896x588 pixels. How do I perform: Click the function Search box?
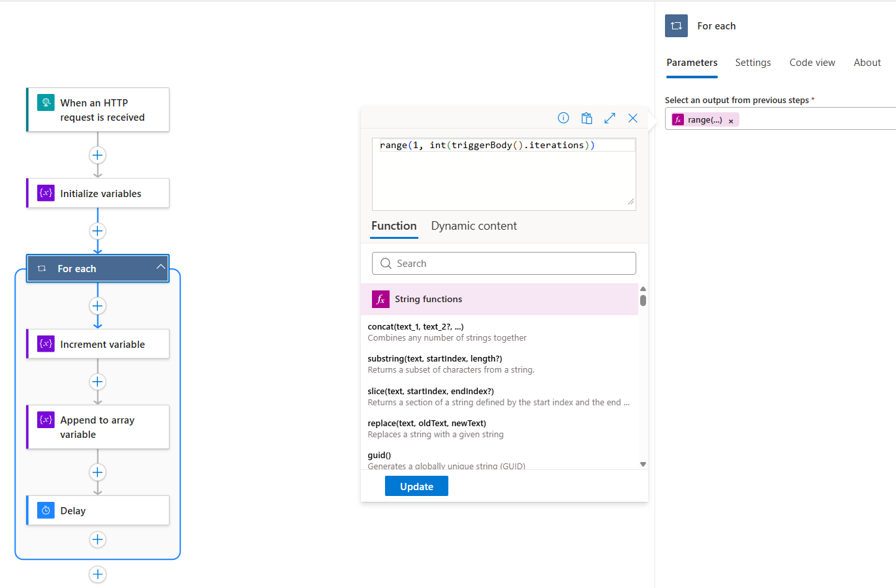[x=504, y=264]
